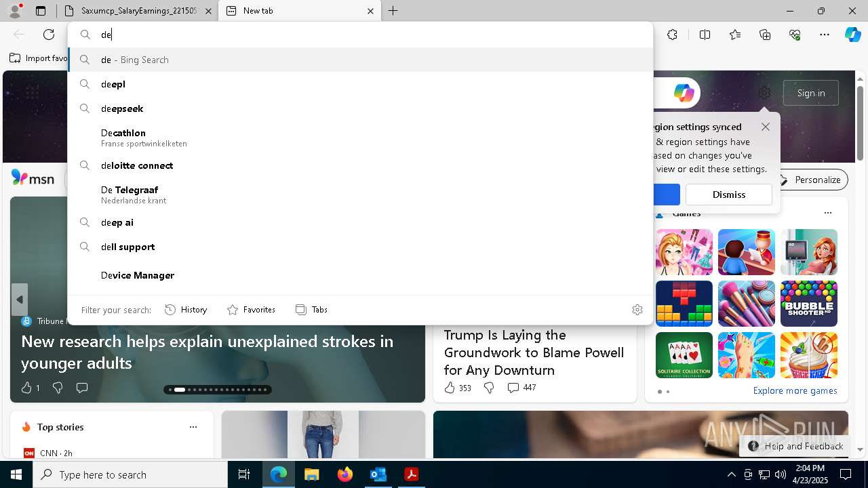Choose the 'deepl' suggestion
Viewport: 868px width, 488px height.
[x=361, y=84]
